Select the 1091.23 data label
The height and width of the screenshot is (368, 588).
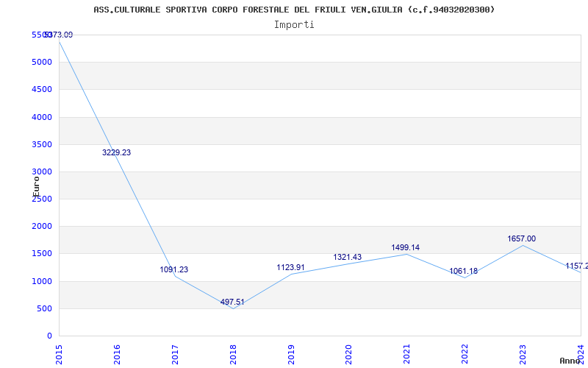coord(174,269)
